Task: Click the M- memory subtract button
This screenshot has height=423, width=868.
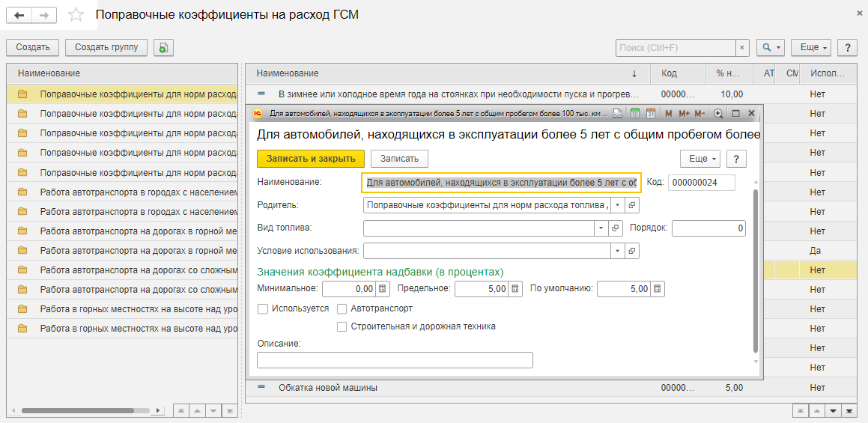Action: (x=699, y=114)
